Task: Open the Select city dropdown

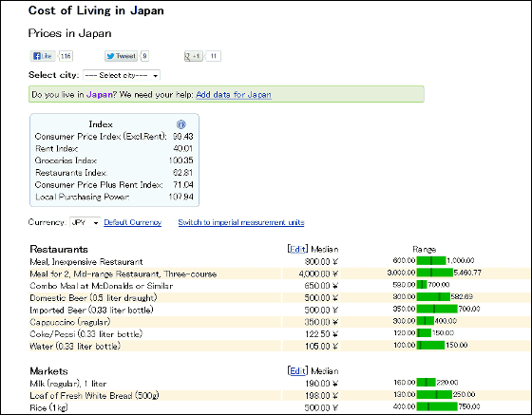Action: tap(122, 75)
